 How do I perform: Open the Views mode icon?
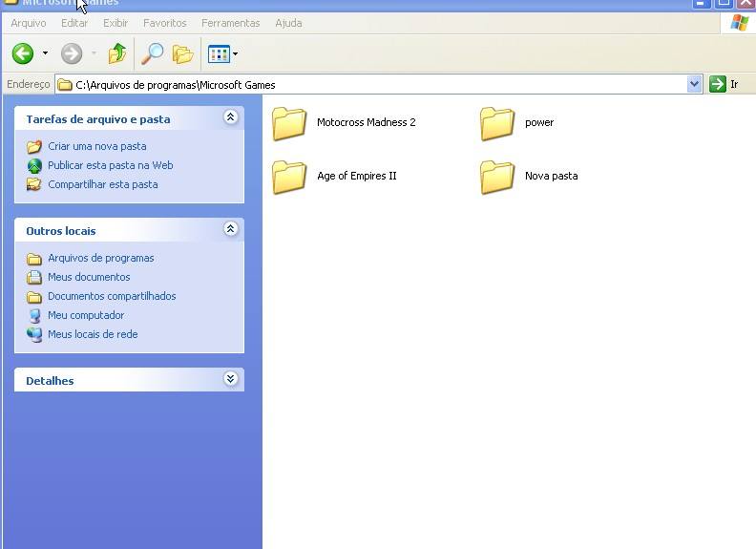219,54
